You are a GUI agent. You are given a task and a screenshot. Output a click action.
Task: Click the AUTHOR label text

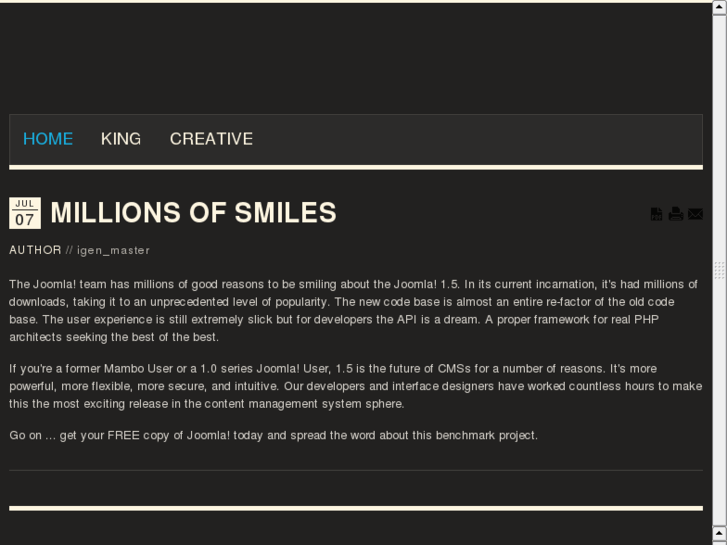(x=35, y=250)
